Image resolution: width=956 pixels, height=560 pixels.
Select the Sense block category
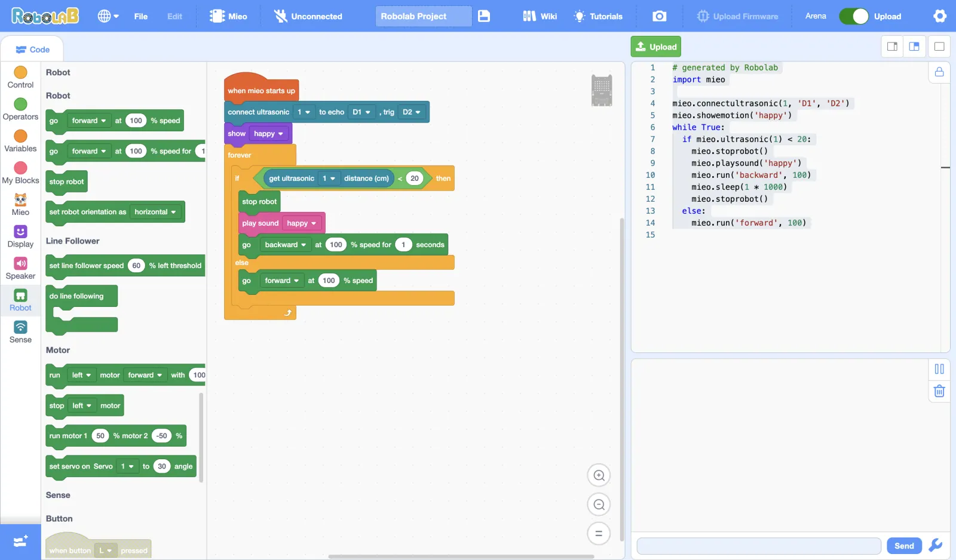(x=20, y=332)
